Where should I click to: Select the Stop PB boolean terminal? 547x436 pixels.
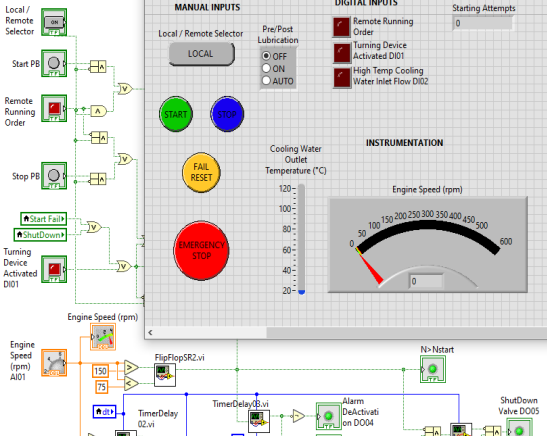pos(54,175)
